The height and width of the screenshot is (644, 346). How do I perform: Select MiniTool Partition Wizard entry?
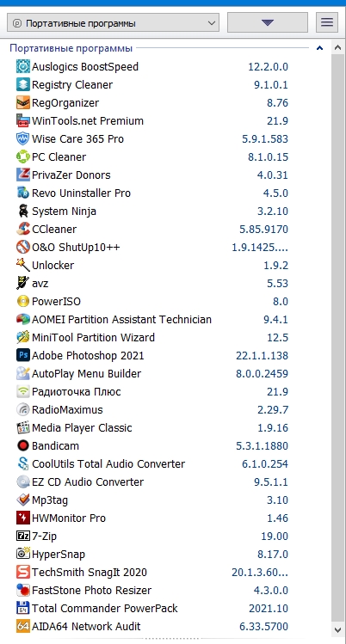point(152,338)
